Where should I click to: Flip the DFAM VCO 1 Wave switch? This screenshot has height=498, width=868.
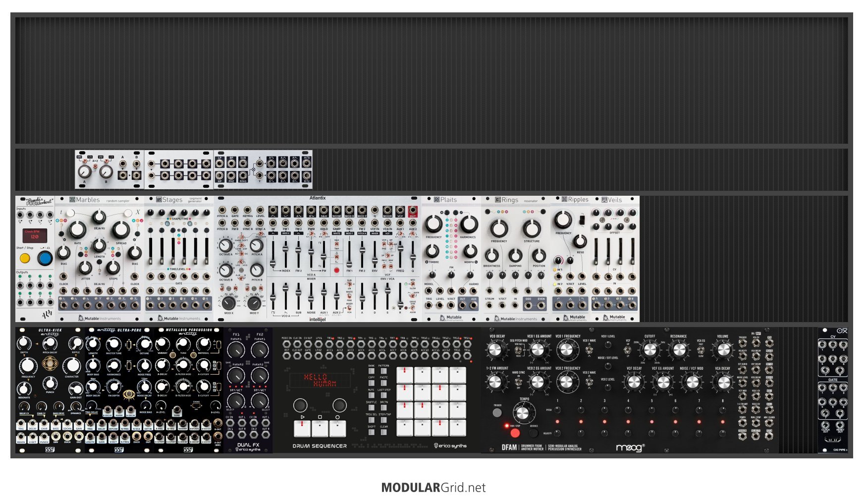click(x=589, y=350)
